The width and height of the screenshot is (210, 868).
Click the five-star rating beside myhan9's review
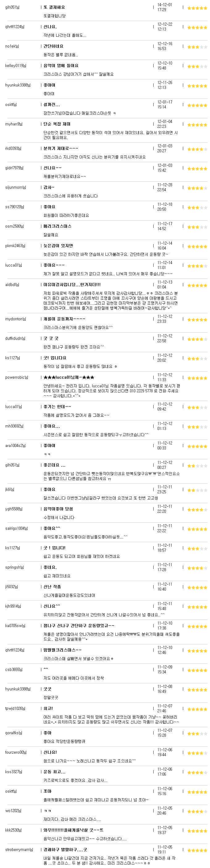click(197, 125)
